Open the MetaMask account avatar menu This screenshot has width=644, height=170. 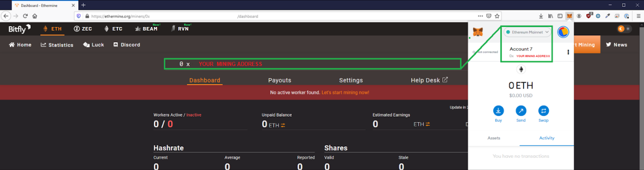564,32
